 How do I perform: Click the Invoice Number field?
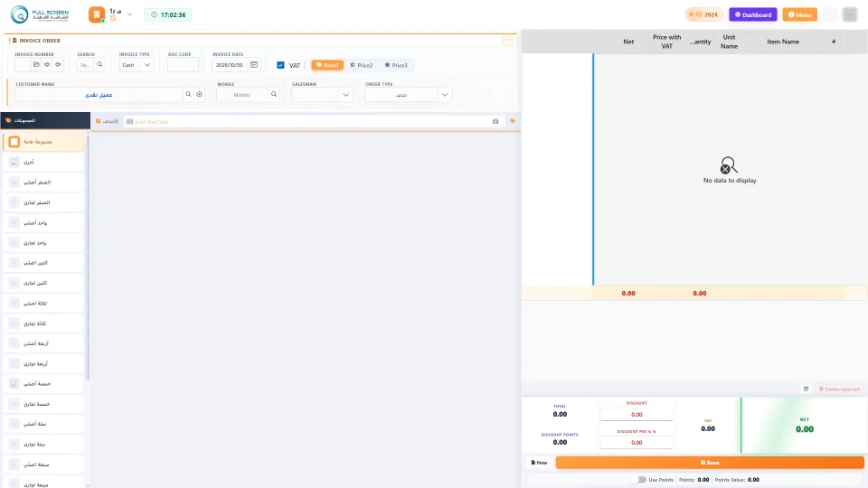(23, 65)
